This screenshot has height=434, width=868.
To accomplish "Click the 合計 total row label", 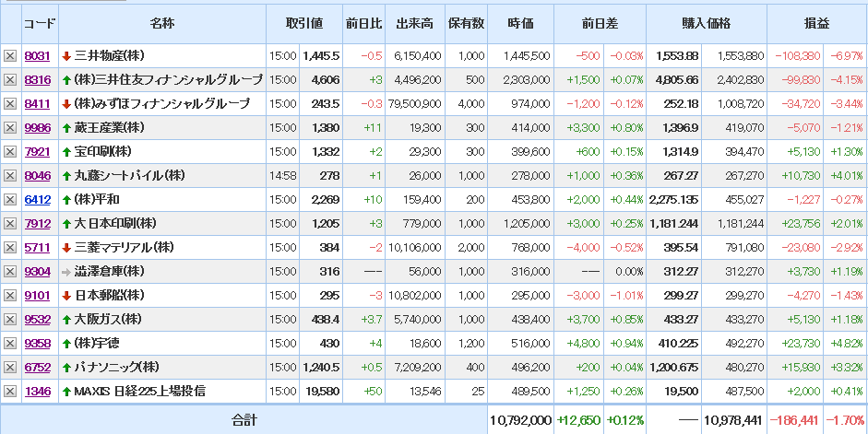I will pyautogui.click(x=244, y=420).
